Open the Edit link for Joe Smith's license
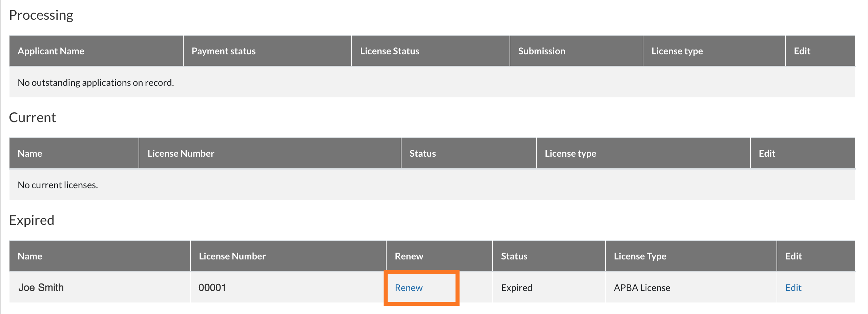 (x=793, y=288)
